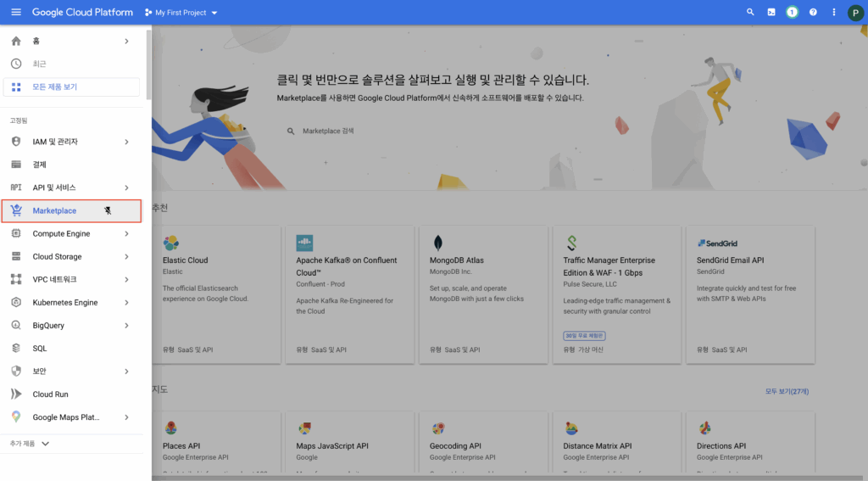The width and height of the screenshot is (868, 481).
Task: Open the My First Project selector
Action: (x=181, y=12)
